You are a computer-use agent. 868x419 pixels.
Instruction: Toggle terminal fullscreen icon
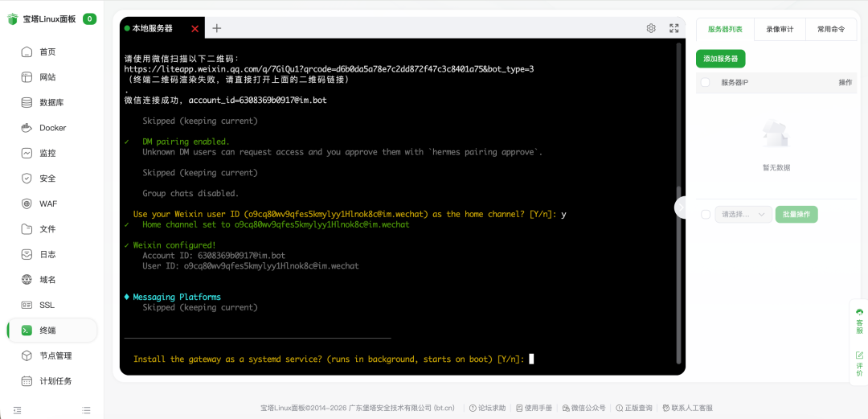click(x=674, y=28)
